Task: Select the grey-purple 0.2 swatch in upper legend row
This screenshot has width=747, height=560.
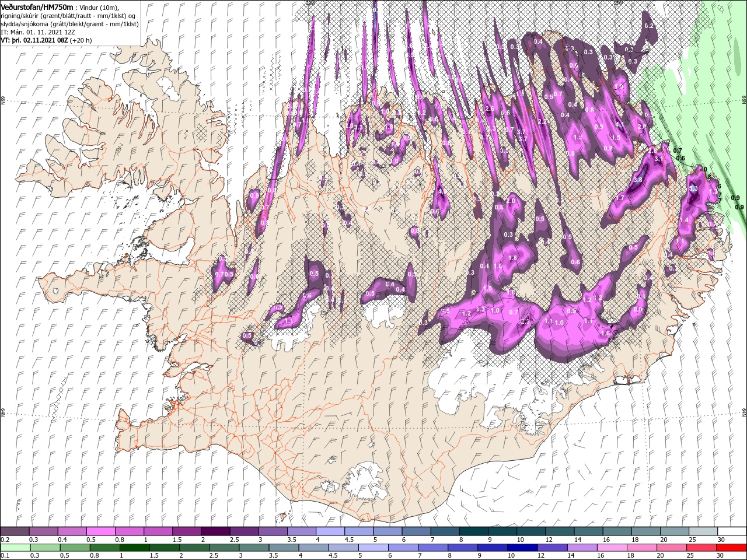Action: (x=15, y=531)
